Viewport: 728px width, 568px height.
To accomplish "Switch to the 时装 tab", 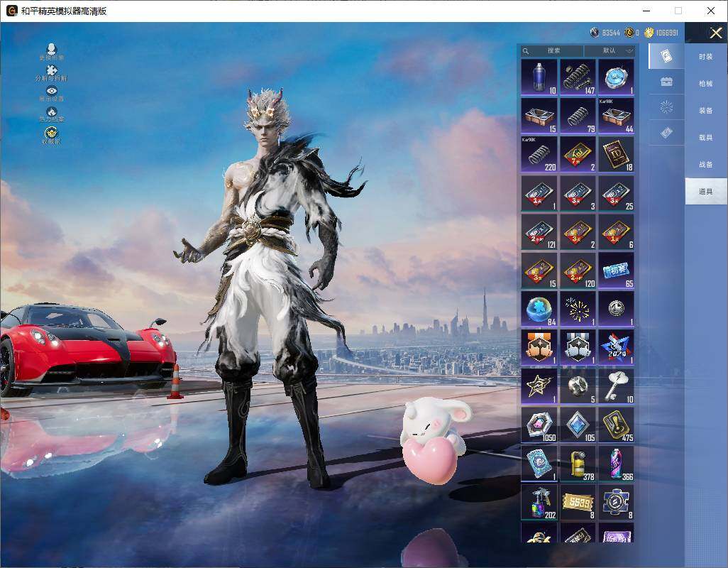I will [706, 57].
